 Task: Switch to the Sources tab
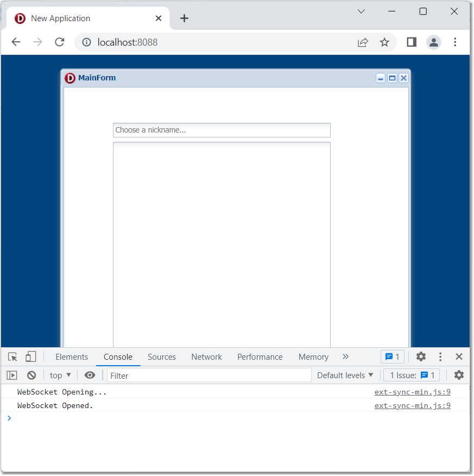pyautogui.click(x=162, y=357)
